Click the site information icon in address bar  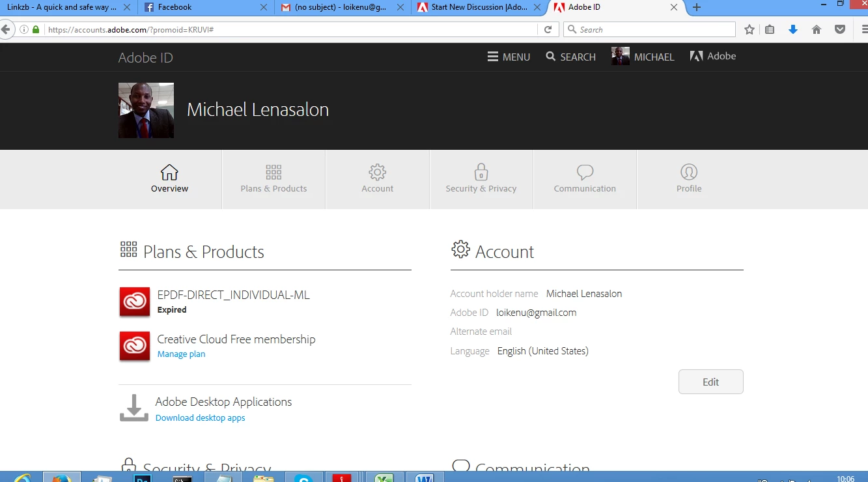[24, 29]
